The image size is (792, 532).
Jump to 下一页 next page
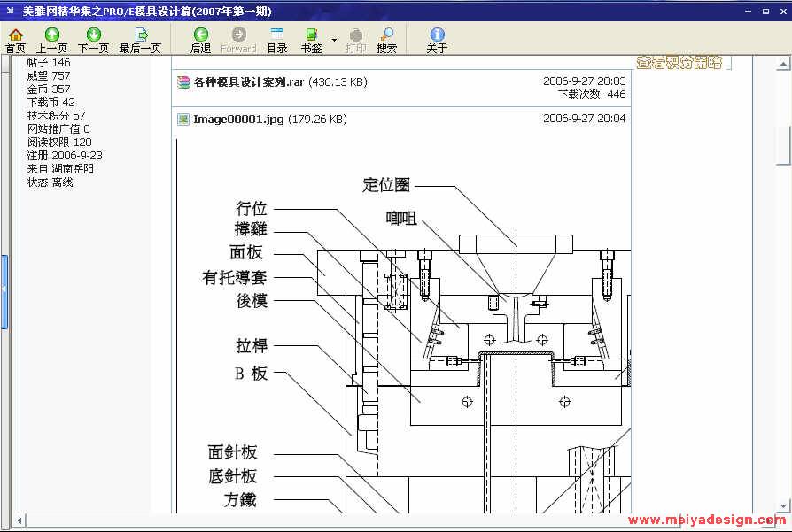(x=93, y=40)
